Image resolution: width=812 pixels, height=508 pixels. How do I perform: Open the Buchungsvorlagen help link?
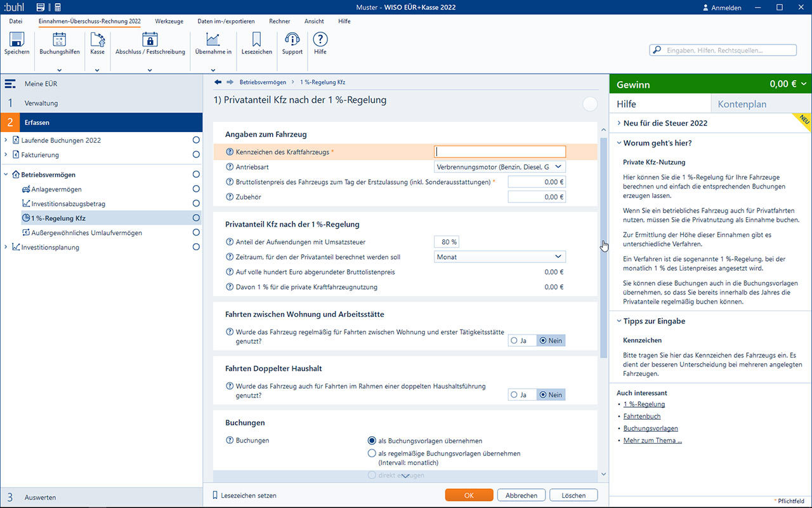click(651, 429)
